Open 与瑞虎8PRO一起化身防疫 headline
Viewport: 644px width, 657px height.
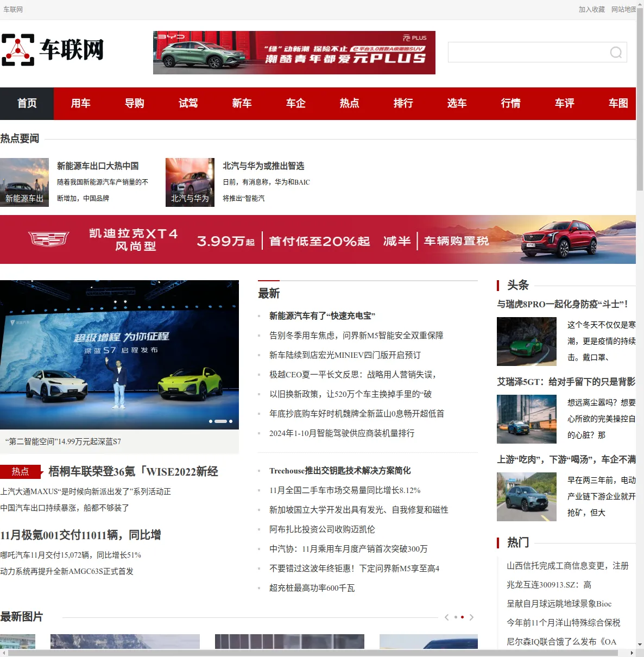click(x=563, y=304)
